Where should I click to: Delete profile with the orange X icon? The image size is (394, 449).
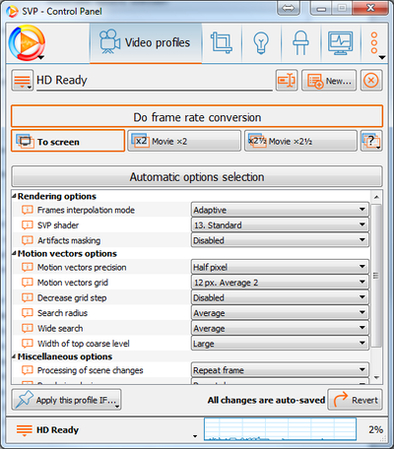tap(371, 80)
